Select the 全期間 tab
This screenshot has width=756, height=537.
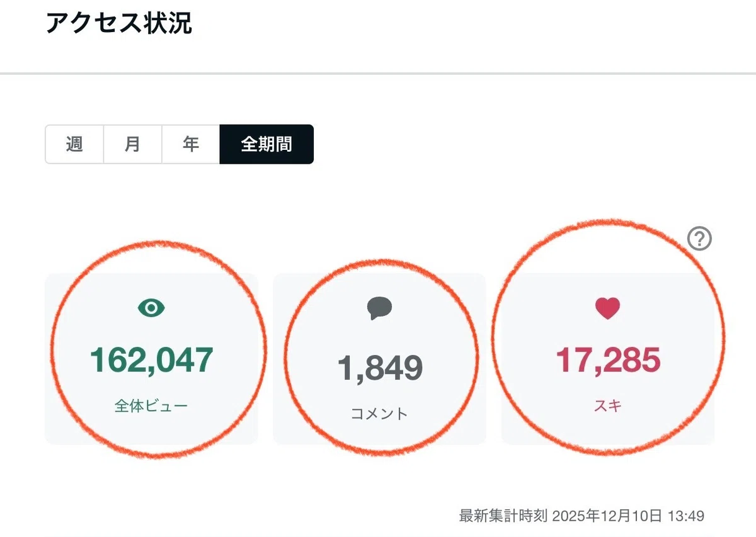pyautogui.click(x=266, y=144)
